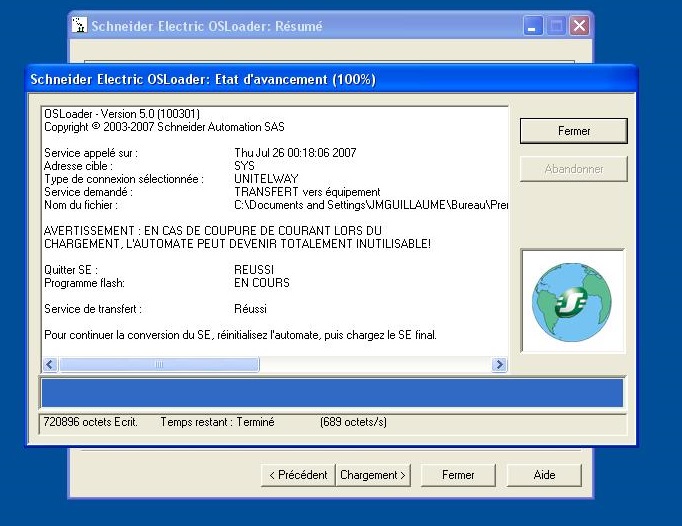Close the Résumé window with the red X

pos(578,26)
